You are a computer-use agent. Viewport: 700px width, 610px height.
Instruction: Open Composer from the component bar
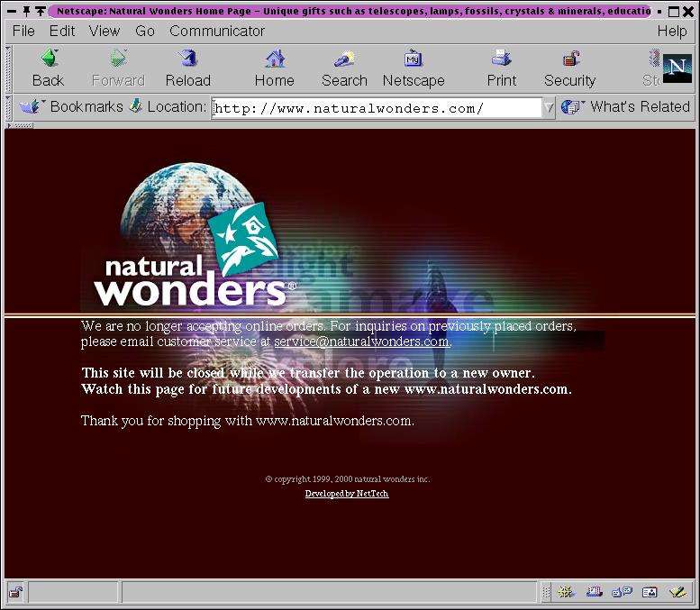(677, 592)
